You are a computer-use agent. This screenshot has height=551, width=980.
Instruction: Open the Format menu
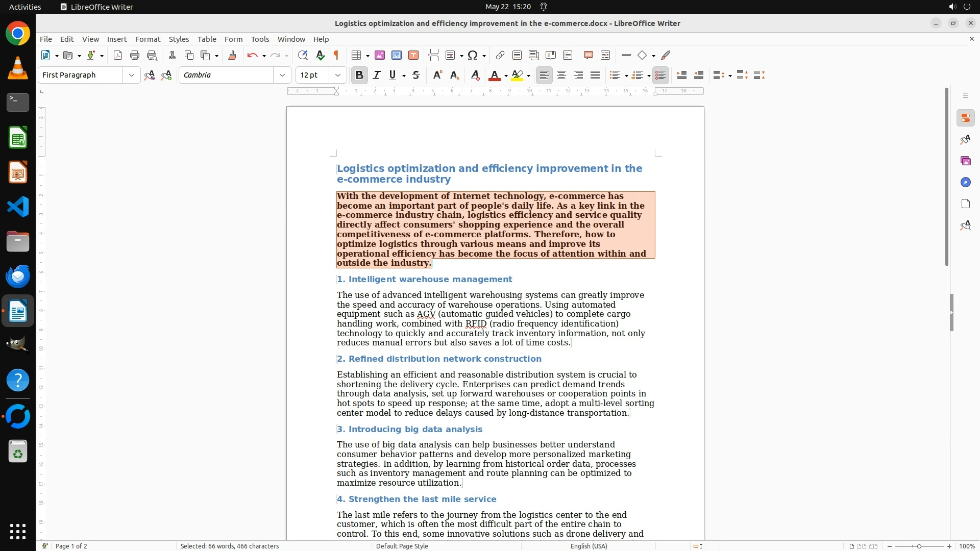[148, 39]
